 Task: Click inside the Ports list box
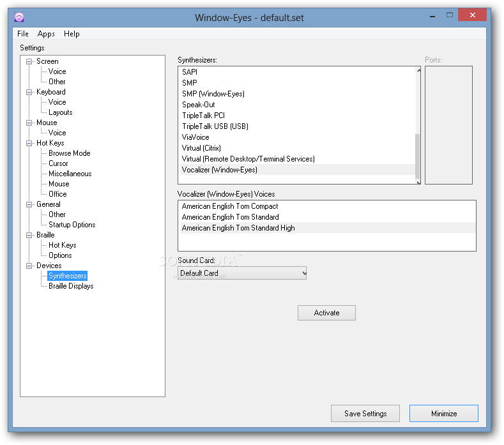pyautogui.click(x=448, y=125)
